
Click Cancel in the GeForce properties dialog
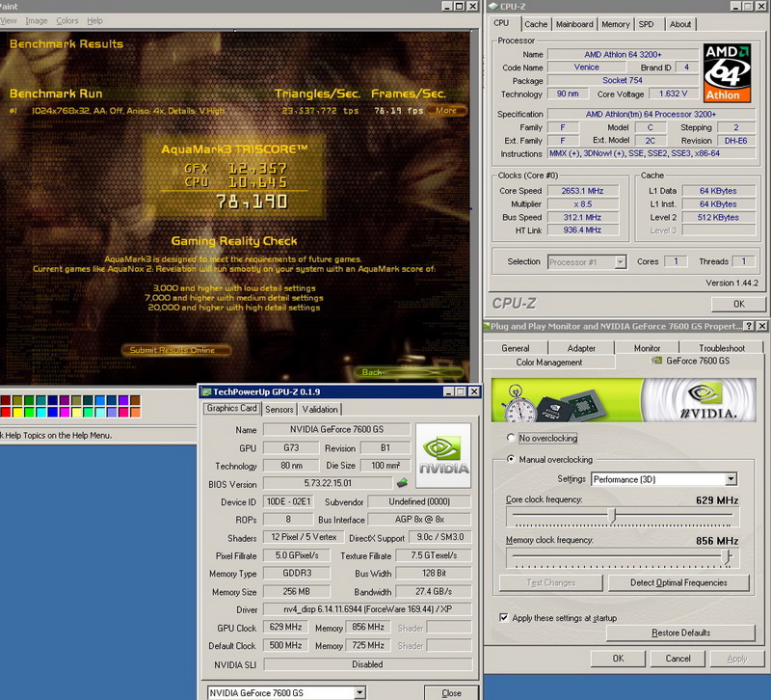[x=678, y=659]
